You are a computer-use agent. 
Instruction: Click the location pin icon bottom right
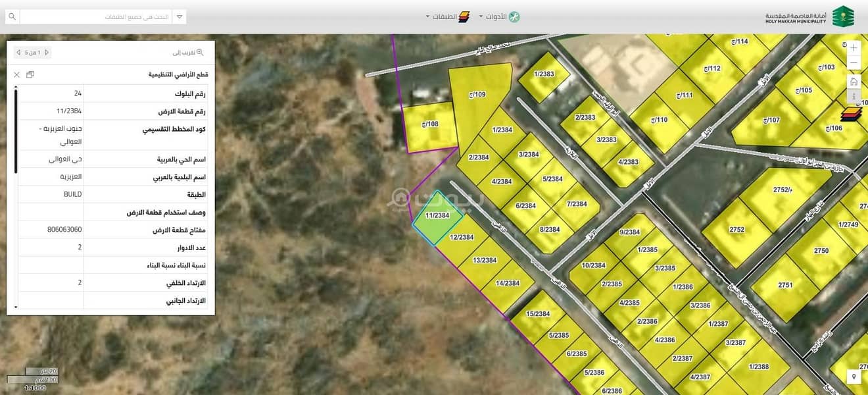point(854,377)
